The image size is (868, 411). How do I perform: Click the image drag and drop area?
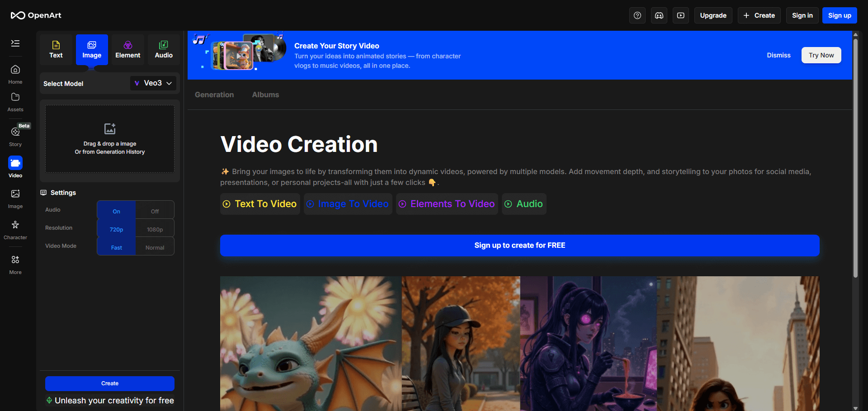click(110, 139)
